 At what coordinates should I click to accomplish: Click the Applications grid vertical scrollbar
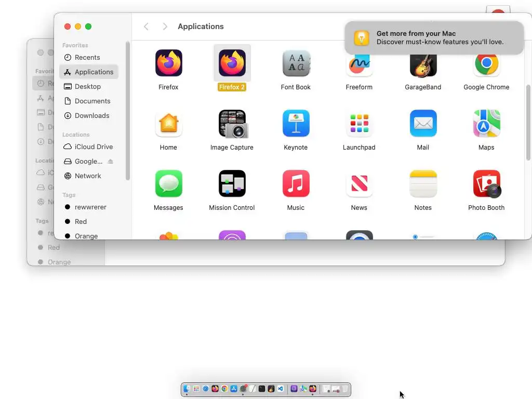(528, 123)
